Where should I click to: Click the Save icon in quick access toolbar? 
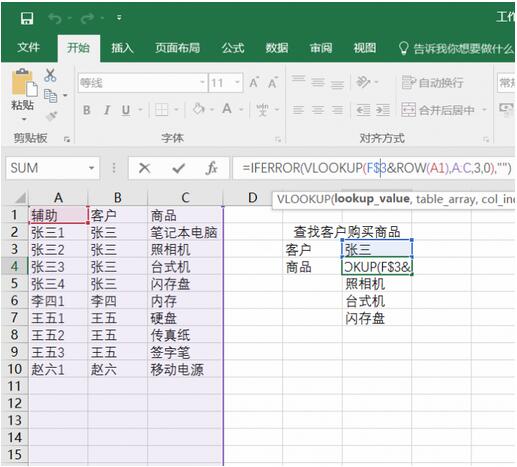(27, 18)
